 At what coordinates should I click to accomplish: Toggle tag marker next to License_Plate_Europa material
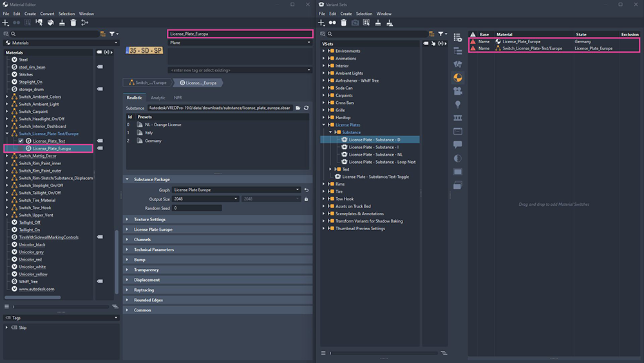100,148
